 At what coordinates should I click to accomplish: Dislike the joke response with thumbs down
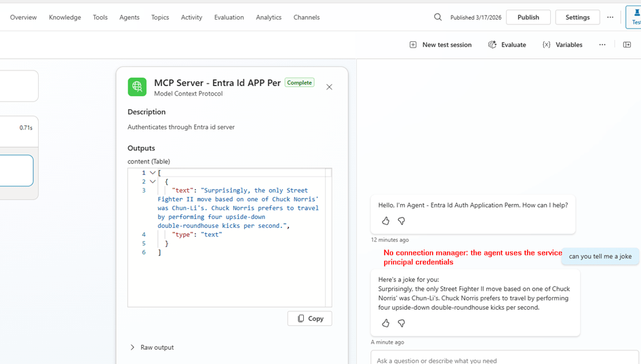coord(402,323)
